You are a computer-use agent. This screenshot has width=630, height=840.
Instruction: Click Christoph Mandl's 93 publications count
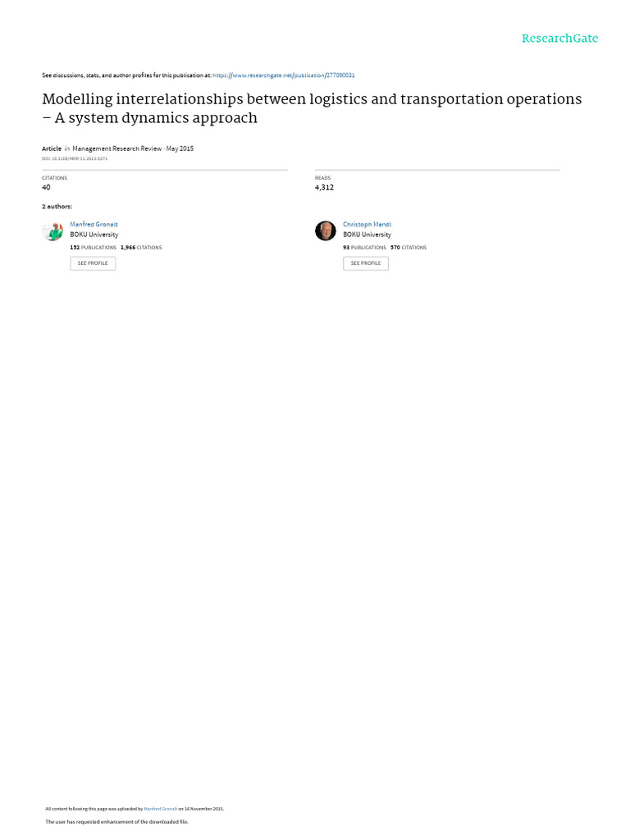click(x=364, y=248)
